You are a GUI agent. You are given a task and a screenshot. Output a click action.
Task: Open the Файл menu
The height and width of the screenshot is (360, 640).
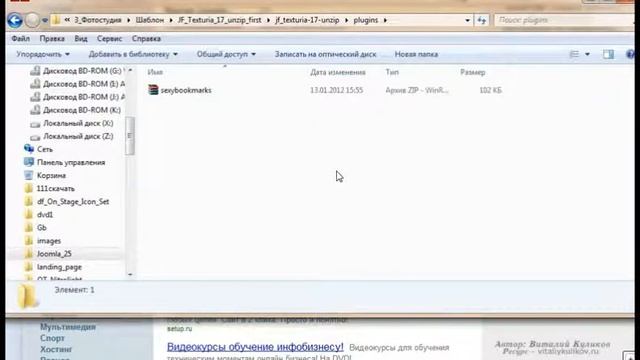click(20, 39)
